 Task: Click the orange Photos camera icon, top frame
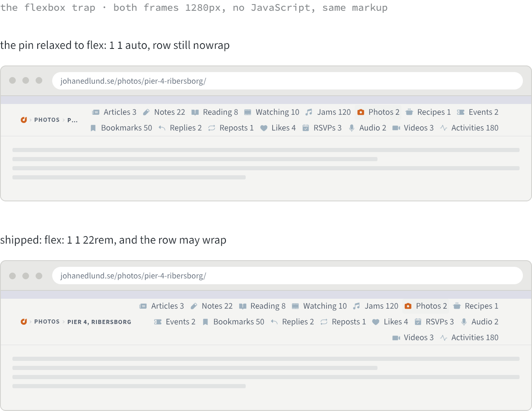click(x=361, y=112)
